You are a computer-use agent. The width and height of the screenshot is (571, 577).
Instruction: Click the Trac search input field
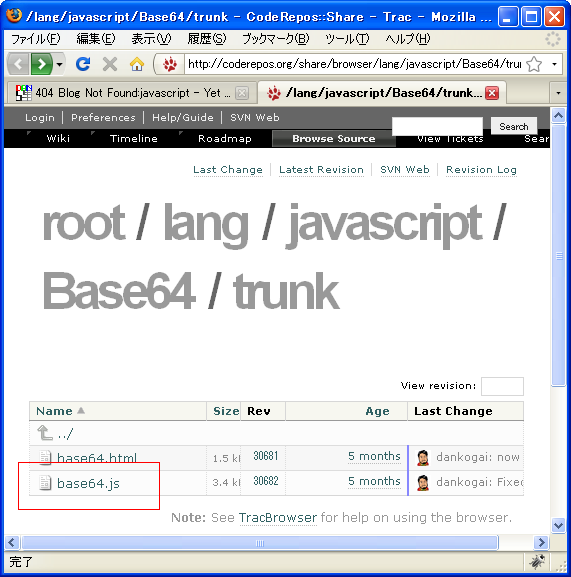click(x=437, y=127)
